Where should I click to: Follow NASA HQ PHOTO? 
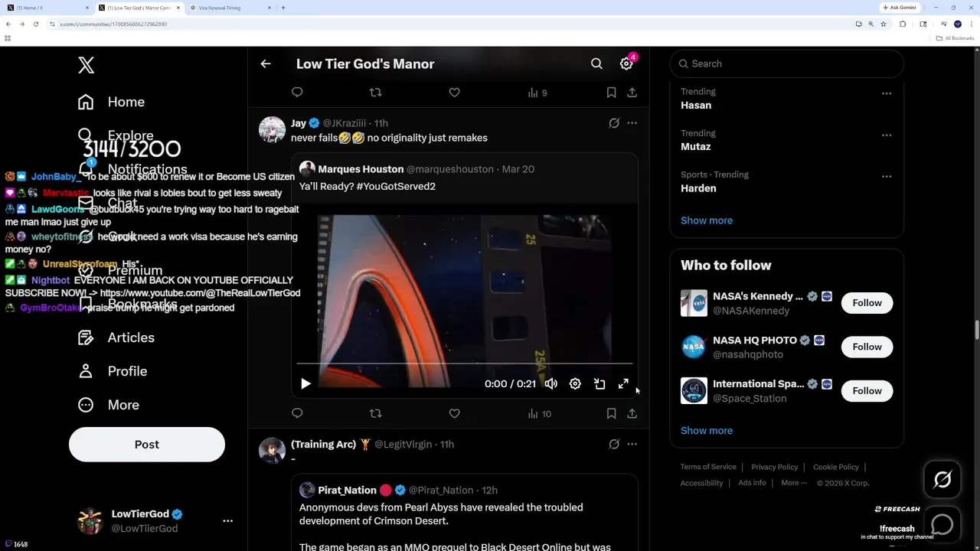click(x=867, y=347)
